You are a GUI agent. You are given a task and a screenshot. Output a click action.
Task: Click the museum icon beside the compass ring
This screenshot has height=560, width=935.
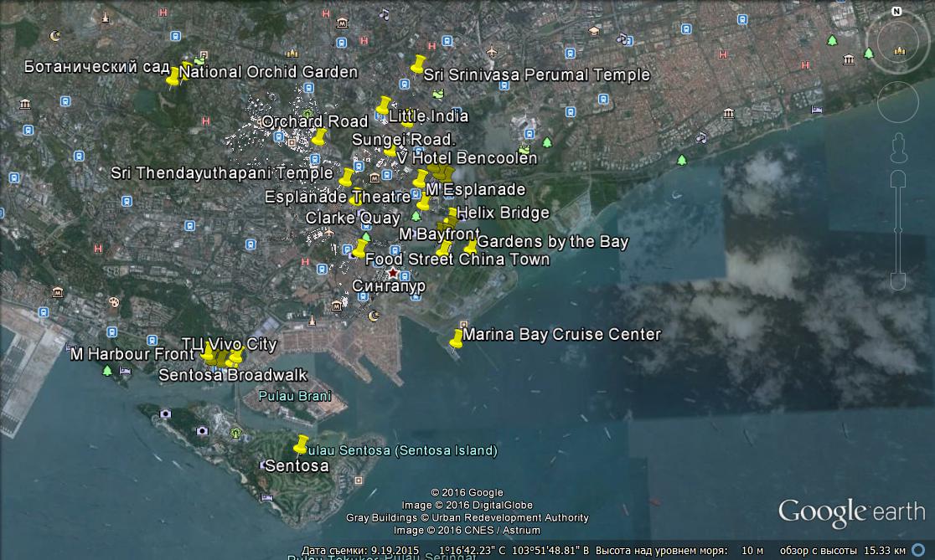point(849,59)
